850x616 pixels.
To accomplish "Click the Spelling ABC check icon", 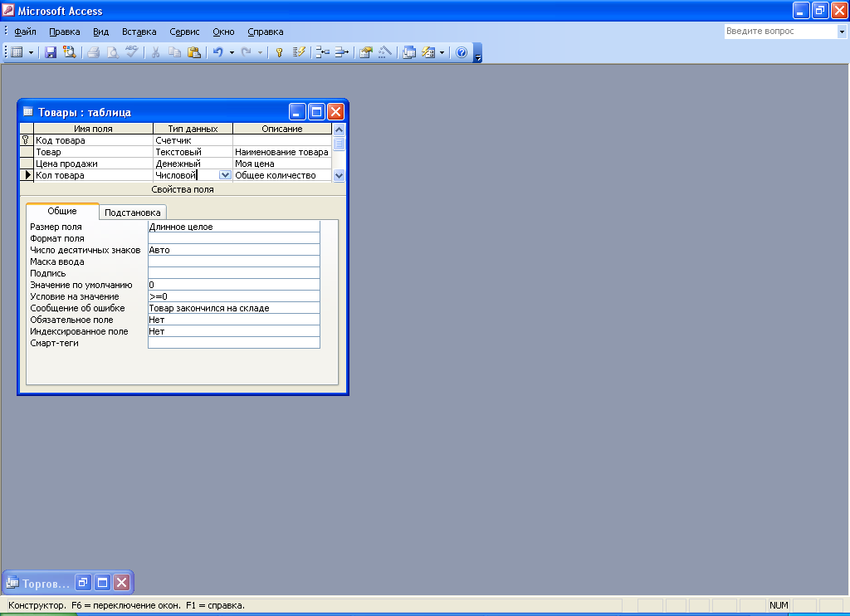I will click(132, 52).
